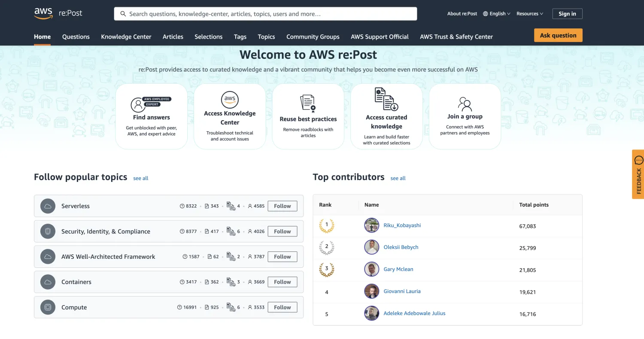644x339 pixels.
Task: Click Serverless articles count icon 343
Action: (207, 206)
